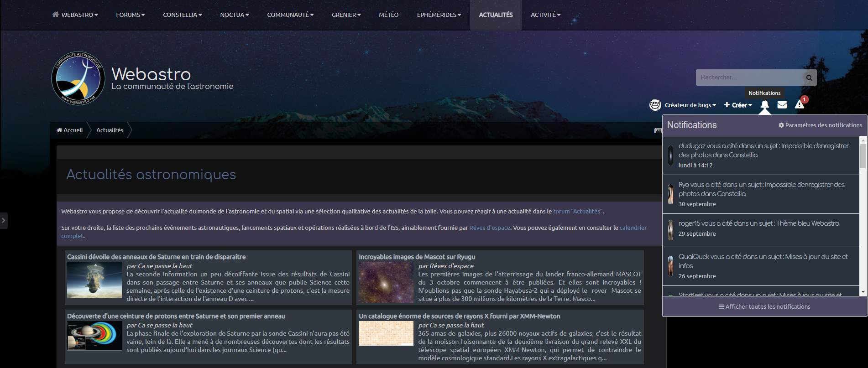Select the ACTUALITÉS tab
Viewport: 868px width, 368px height.
pyautogui.click(x=496, y=15)
